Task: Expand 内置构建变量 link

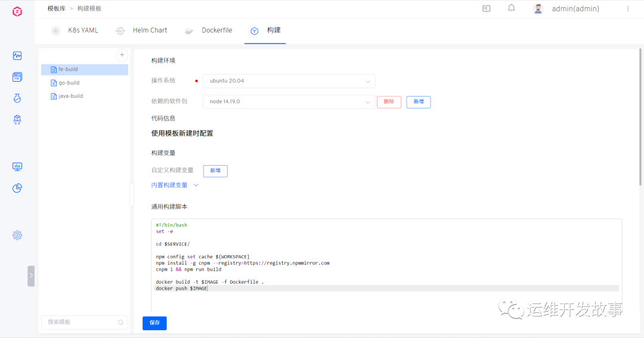Action: coord(175,185)
